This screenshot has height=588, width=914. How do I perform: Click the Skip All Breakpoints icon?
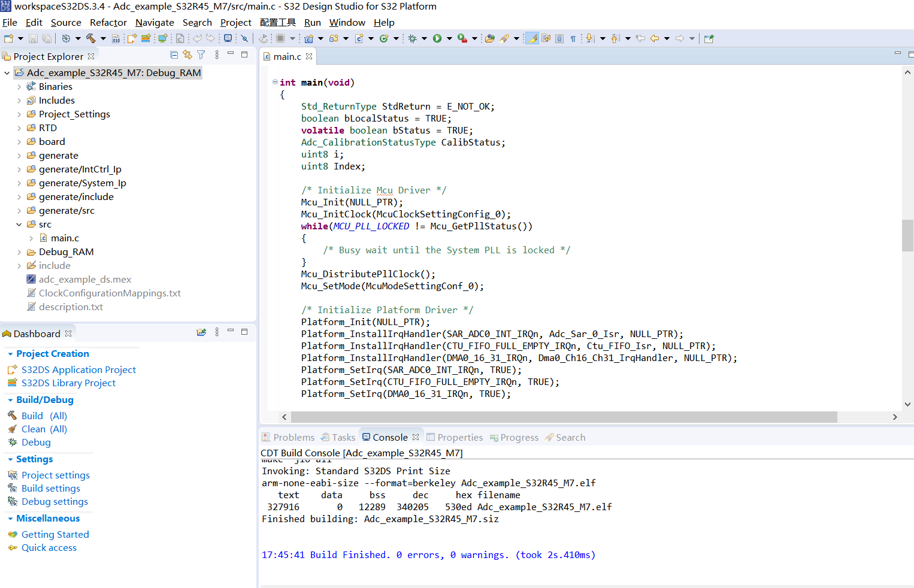(244, 38)
